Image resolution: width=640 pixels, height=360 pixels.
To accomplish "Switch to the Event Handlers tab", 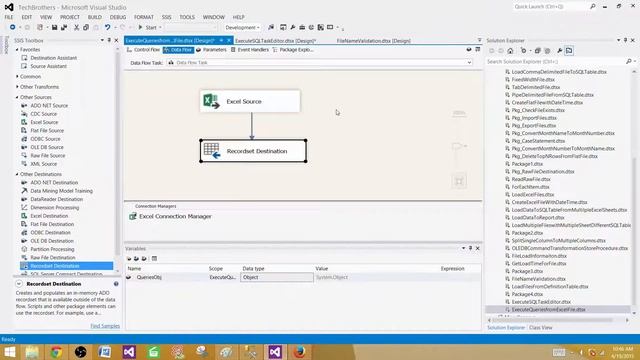I will 250,50.
